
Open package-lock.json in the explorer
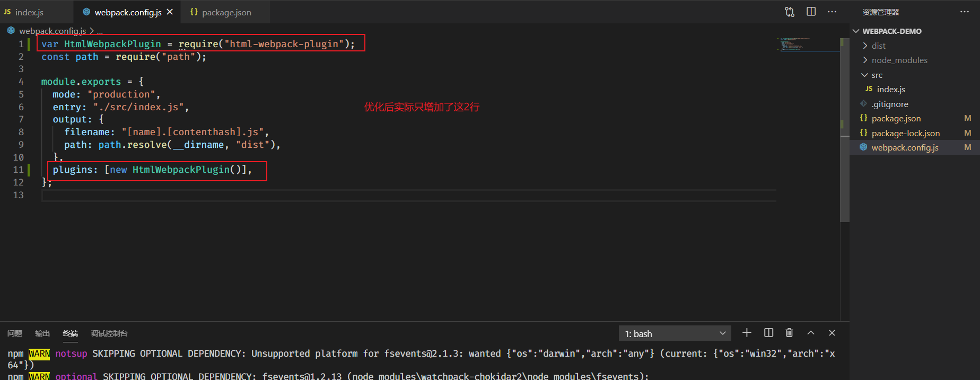point(915,133)
